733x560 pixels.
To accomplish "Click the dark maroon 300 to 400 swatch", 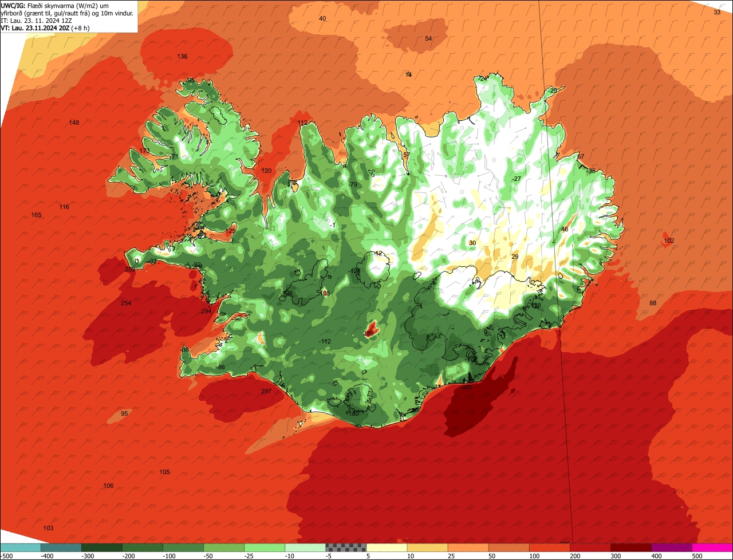I will tap(631, 547).
